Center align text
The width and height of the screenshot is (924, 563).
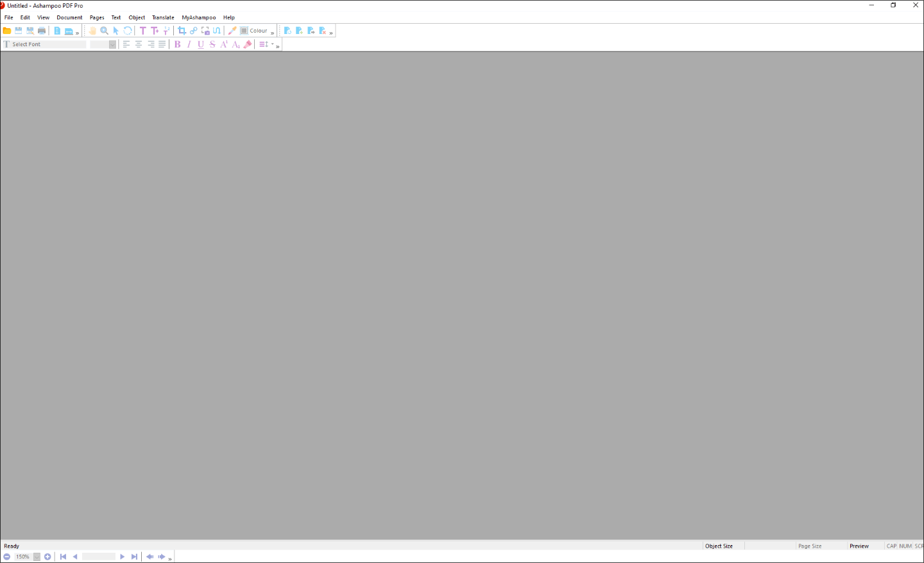(x=139, y=44)
